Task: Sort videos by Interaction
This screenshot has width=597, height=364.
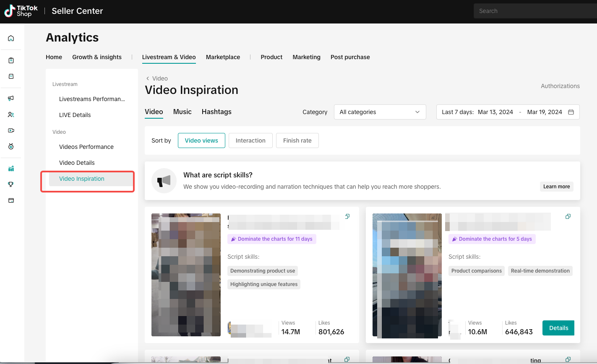Action: [x=250, y=140]
